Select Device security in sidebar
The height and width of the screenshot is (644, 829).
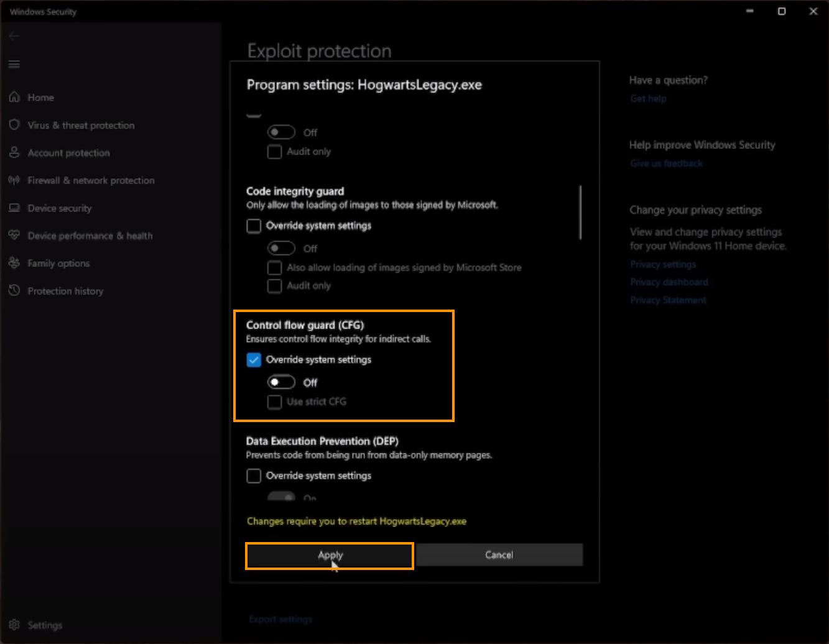pos(60,208)
